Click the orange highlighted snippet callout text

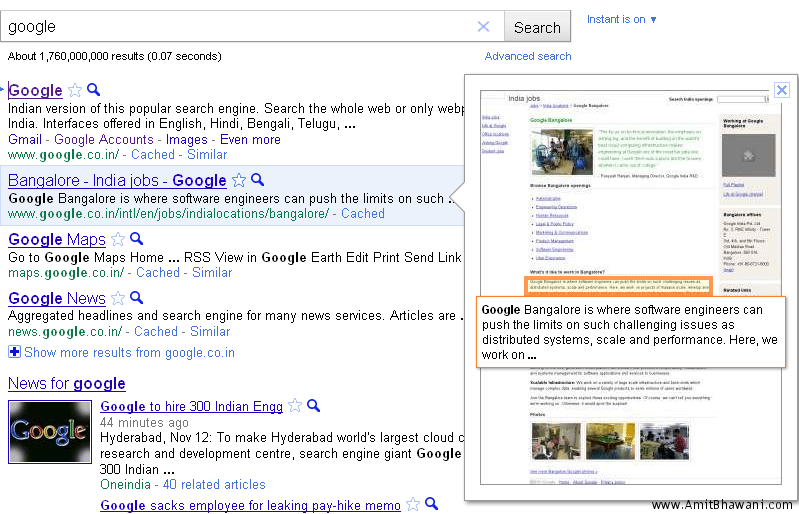pyautogui.click(x=631, y=332)
